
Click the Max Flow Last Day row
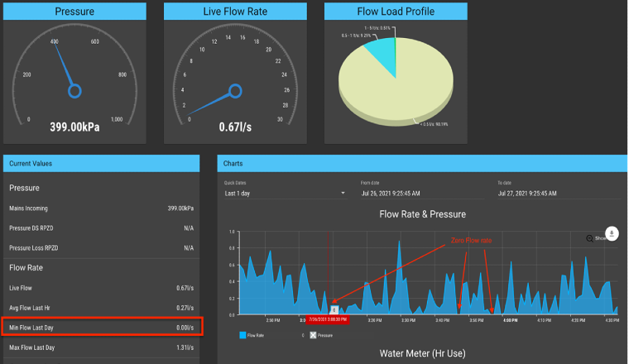point(101,347)
